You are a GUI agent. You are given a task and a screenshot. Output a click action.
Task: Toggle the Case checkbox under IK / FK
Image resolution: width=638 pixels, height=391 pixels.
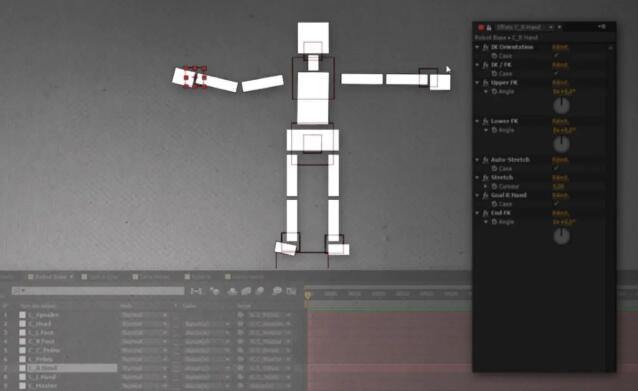click(556, 74)
